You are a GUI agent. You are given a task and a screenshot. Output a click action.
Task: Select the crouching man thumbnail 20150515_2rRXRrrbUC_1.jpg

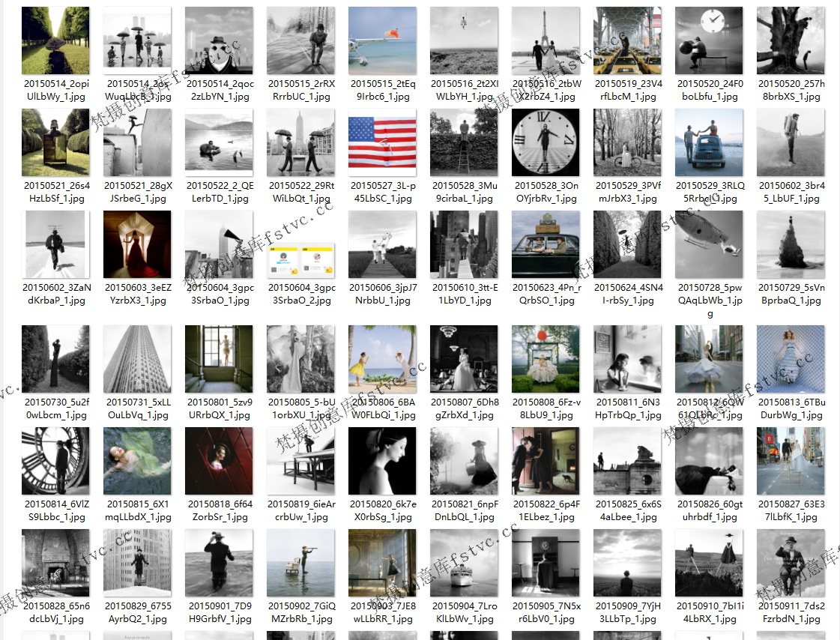[x=301, y=40]
